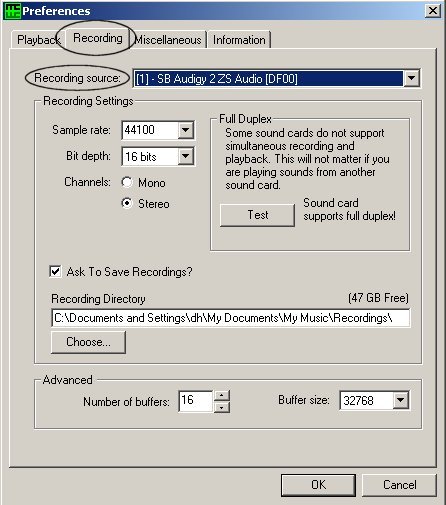Open the Miscellaneous tab
The height and width of the screenshot is (505, 446).
point(168,40)
